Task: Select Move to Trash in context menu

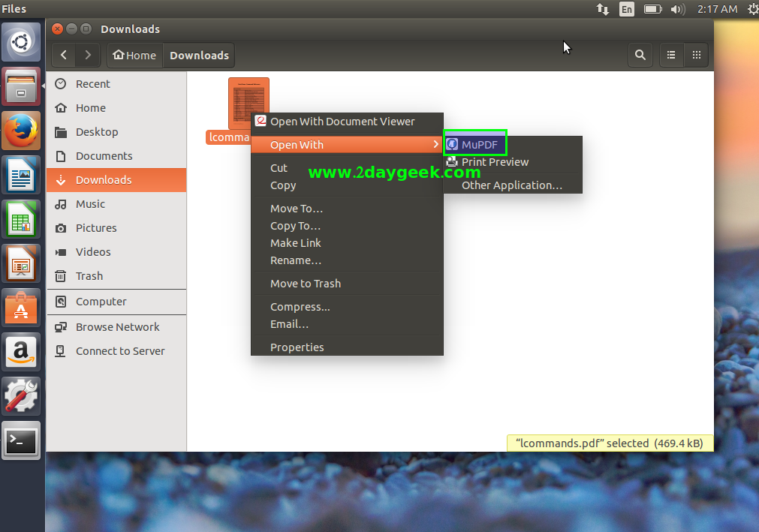Action: coord(306,284)
